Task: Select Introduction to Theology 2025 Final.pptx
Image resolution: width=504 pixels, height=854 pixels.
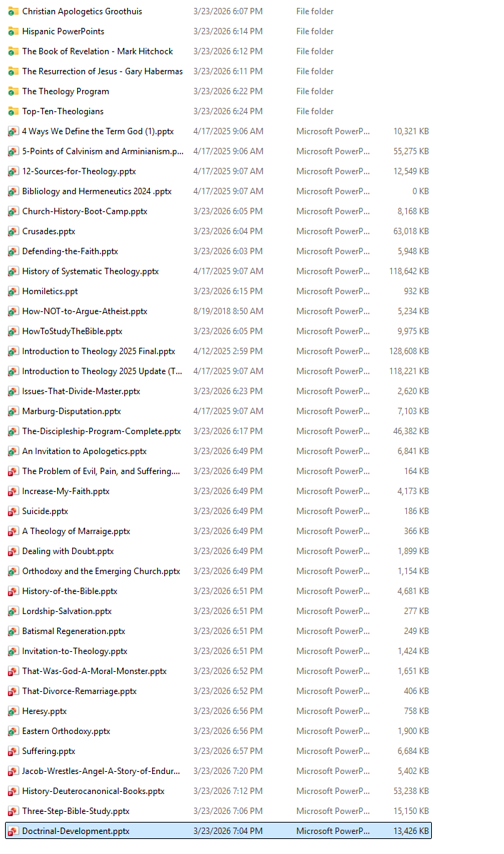Action: click(98, 351)
